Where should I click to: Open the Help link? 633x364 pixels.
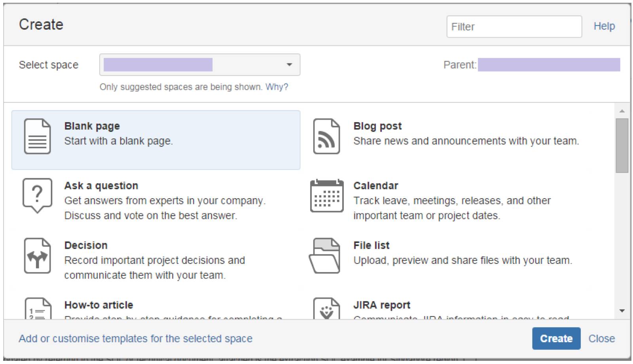[604, 27]
